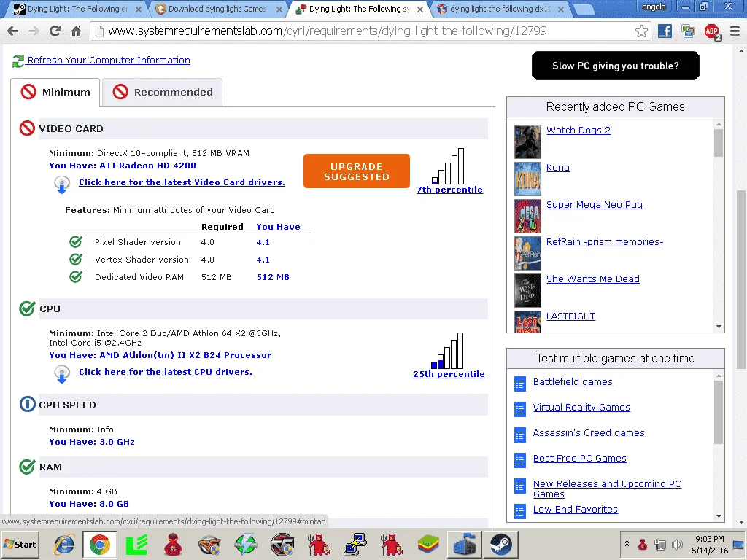Click the video card percentile bar chart
Image resolution: width=747 pixels, height=560 pixels.
[448, 166]
